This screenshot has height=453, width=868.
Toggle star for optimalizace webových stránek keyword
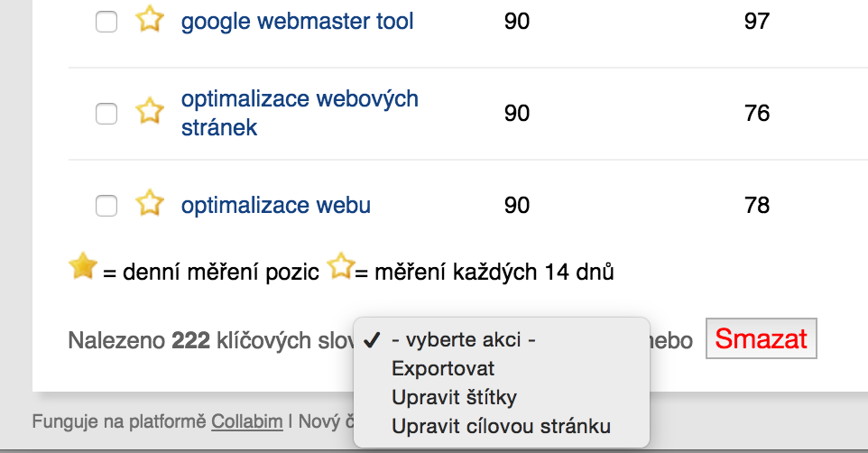[x=150, y=111]
